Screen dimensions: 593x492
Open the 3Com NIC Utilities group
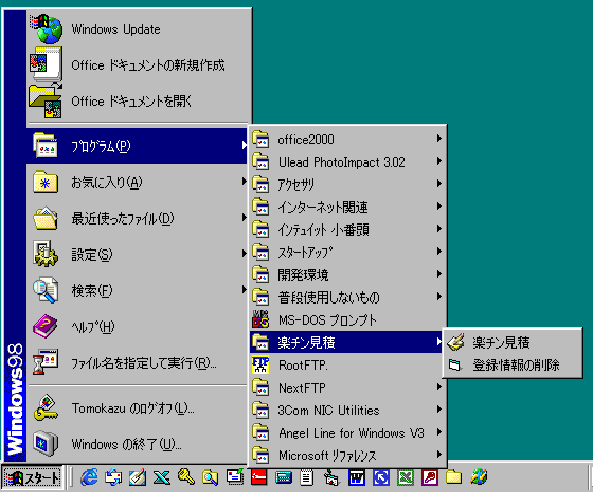[x=347, y=410]
